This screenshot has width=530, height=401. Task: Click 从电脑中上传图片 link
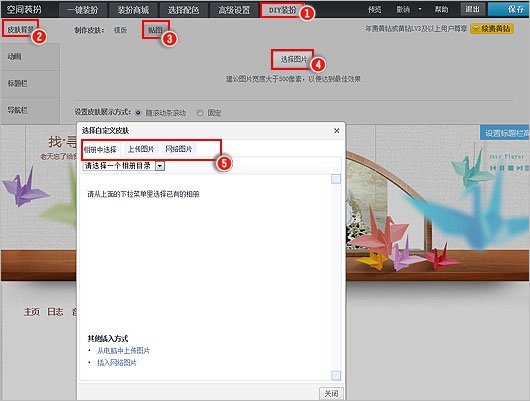pyautogui.click(x=123, y=351)
